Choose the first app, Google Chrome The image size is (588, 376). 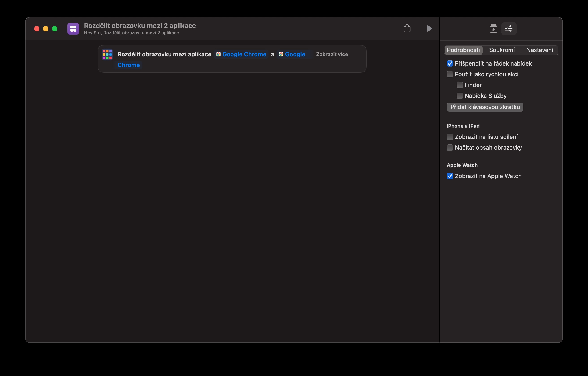pyautogui.click(x=244, y=54)
